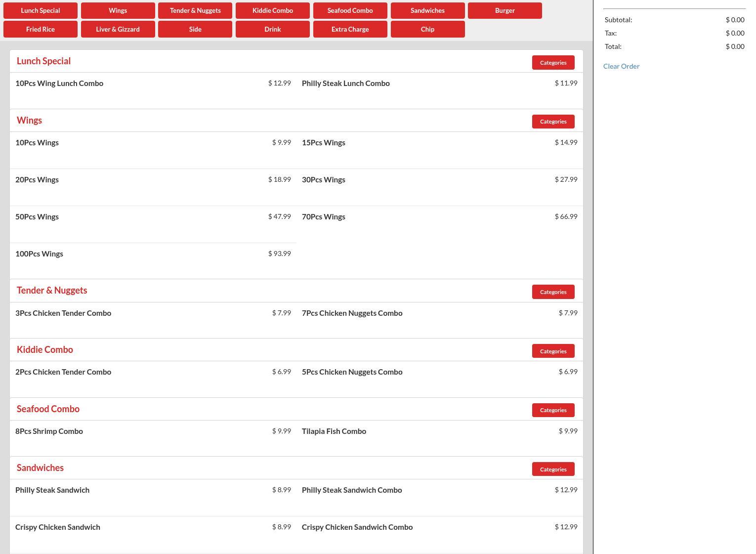
Task: Jump to the Wings category
Action: point(118,10)
